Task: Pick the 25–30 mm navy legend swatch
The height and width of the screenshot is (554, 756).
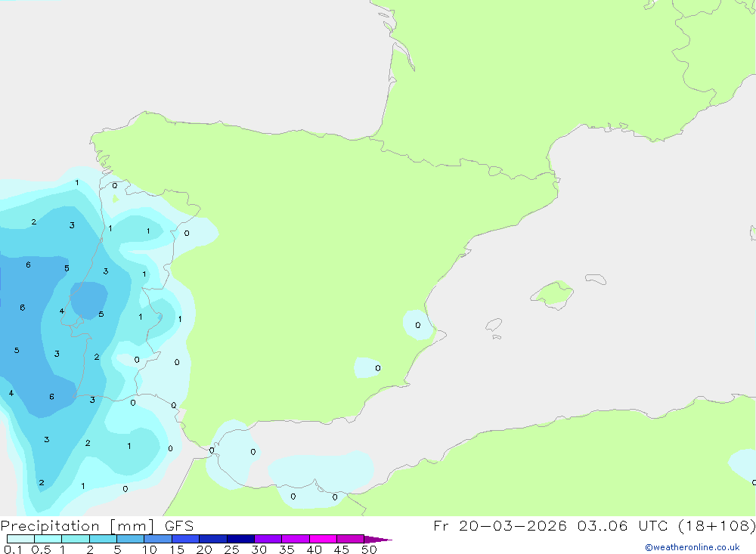Action: coord(240,539)
